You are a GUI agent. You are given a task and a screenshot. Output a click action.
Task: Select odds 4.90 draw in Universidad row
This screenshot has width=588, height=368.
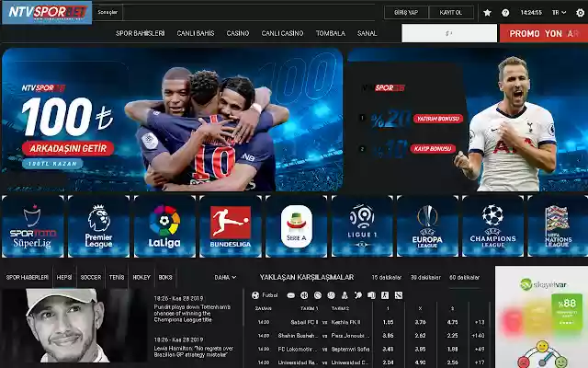[x=420, y=362]
